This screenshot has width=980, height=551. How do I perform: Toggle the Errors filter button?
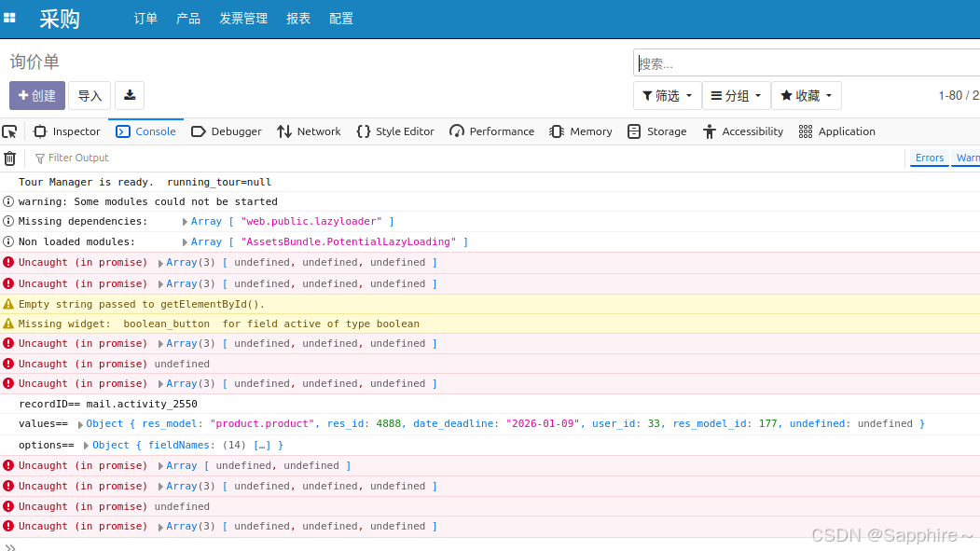click(929, 158)
